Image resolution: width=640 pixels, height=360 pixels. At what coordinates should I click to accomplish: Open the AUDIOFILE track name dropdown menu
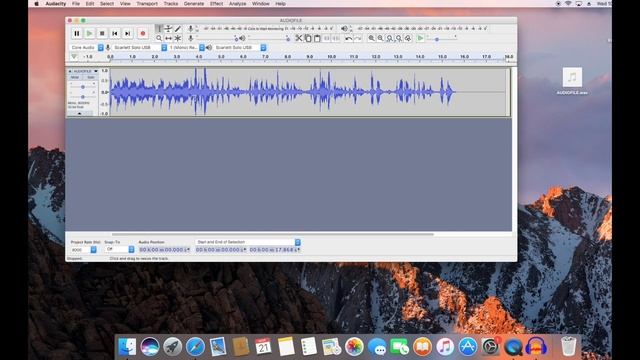85,71
